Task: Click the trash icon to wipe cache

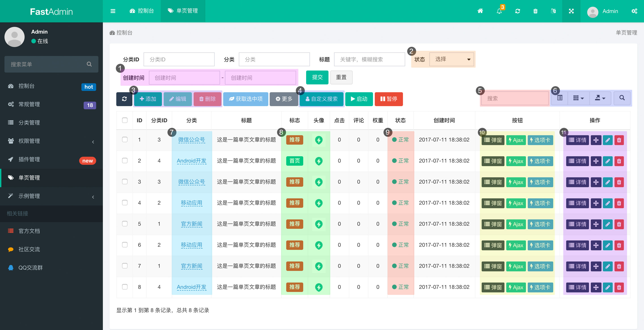Action: 535,11
